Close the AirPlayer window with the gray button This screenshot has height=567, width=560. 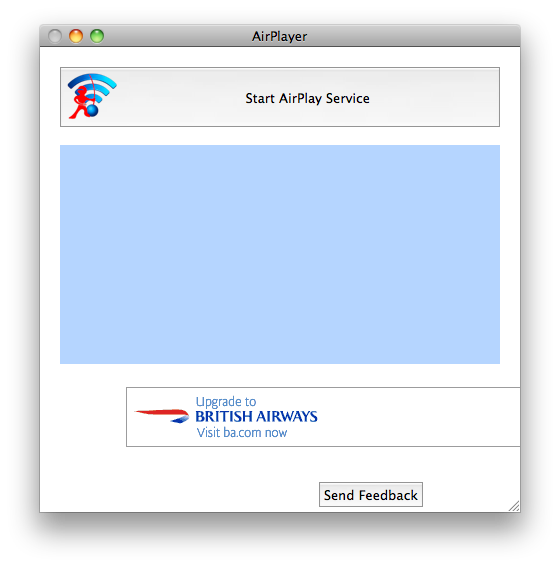[x=55, y=36]
